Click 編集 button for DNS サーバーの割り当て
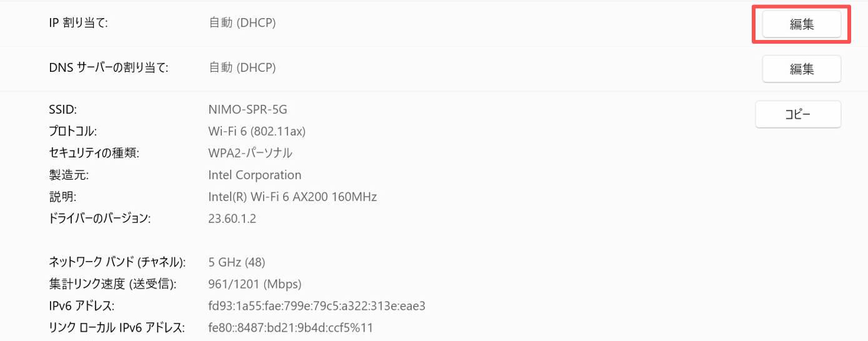Image resolution: width=868 pixels, height=341 pixels. point(801,69)
